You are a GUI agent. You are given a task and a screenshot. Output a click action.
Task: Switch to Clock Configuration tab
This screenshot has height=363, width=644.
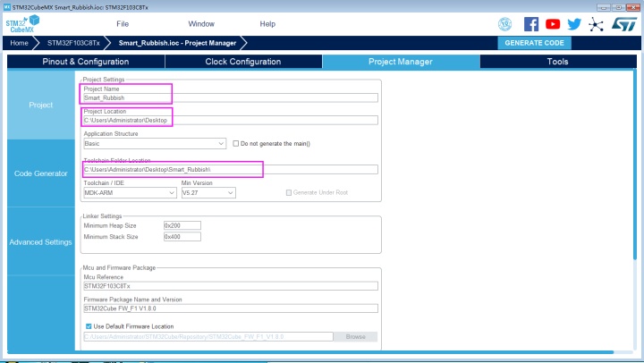click(x=243, y=62)
